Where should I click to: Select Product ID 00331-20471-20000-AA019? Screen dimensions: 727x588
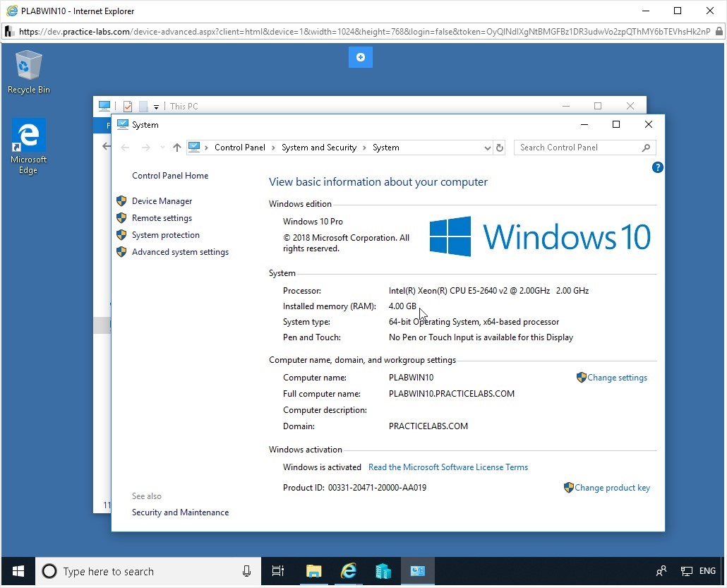(x=355, y=488)
